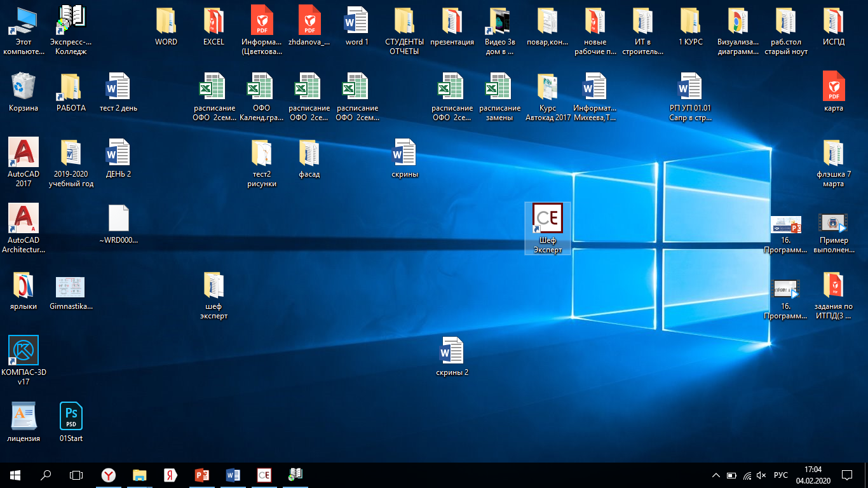Select the Корзина recycle bin
Viewport: 868px width, 488px height.
point(24,93)
